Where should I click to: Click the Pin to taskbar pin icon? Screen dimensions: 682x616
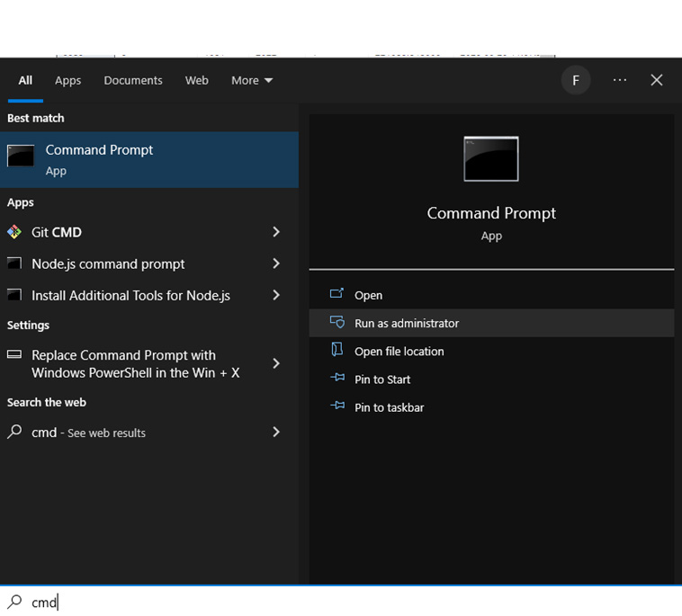click(x=337, y=406)
